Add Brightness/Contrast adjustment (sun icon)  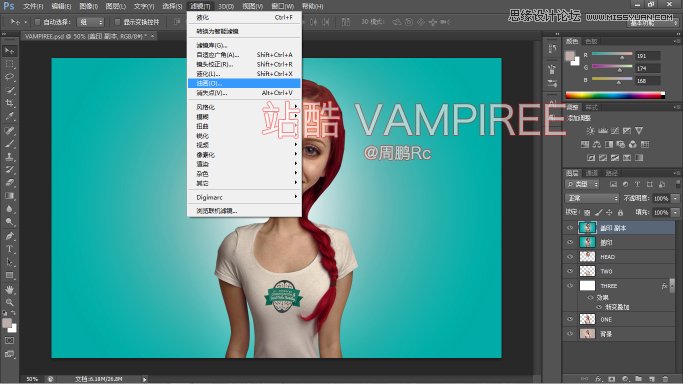click(590, 131)
